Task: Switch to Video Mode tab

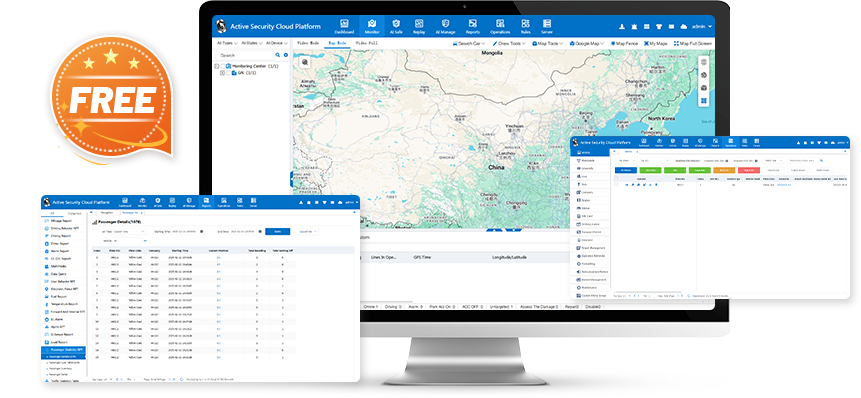Action: coord(308,43)
